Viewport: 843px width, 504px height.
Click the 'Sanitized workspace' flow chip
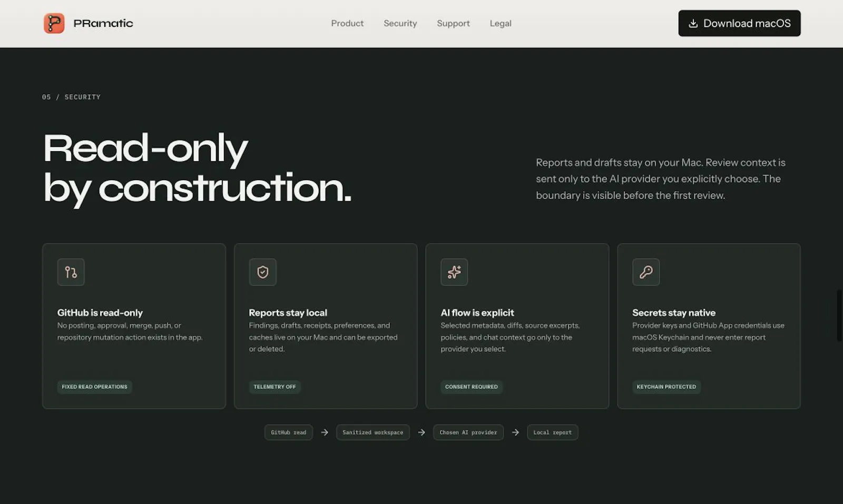tap(373, 432)
